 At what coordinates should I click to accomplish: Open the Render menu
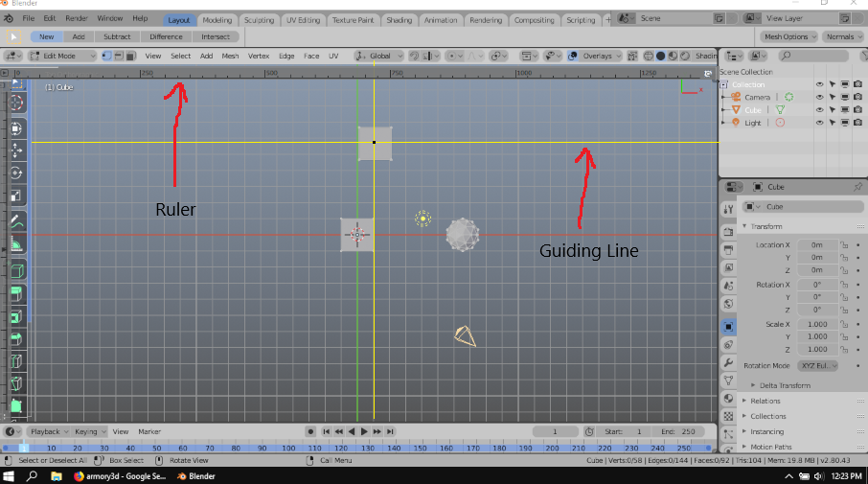77,18
